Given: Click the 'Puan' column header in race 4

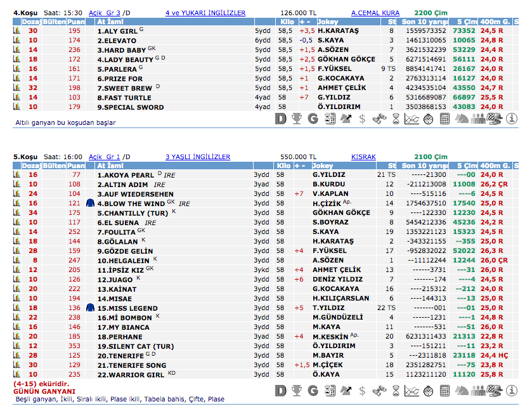Looking at the screenshot, I should coord(75,22).
